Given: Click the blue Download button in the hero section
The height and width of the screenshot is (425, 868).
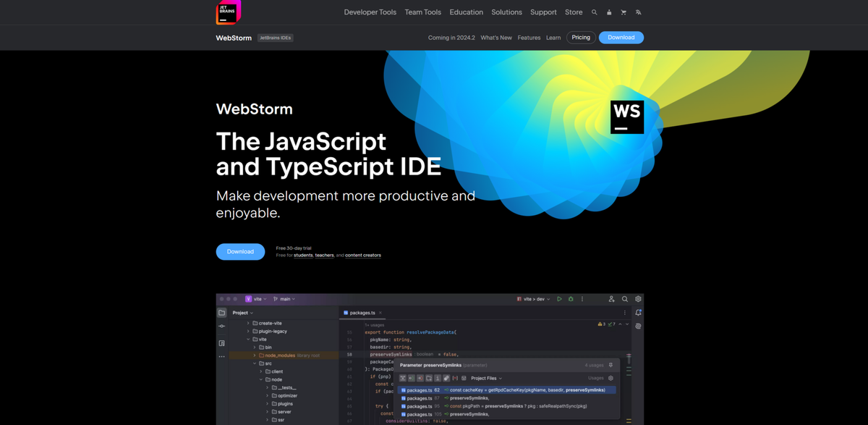Looking at the screenshot, I should pyautogui.click(x=240, y=251).
